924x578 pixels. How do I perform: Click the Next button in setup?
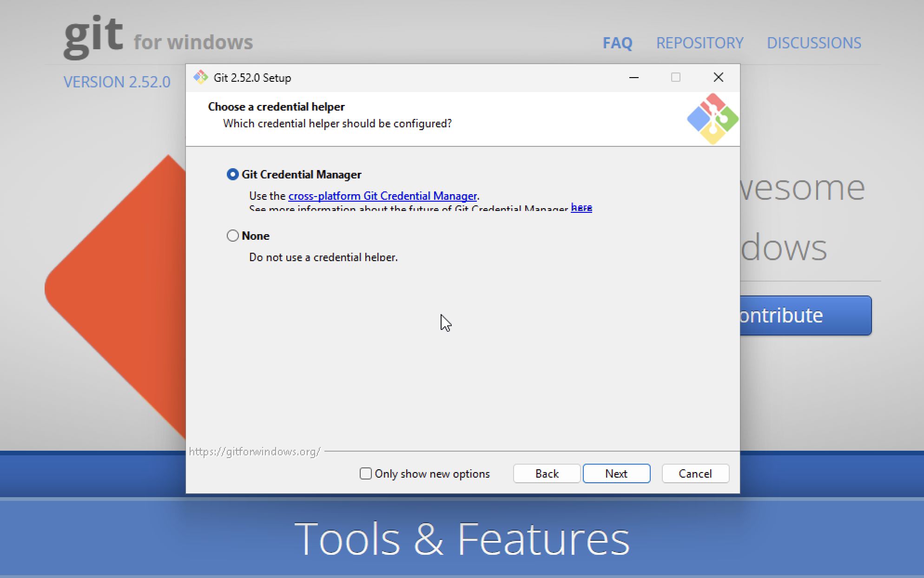tap(616, 473)
